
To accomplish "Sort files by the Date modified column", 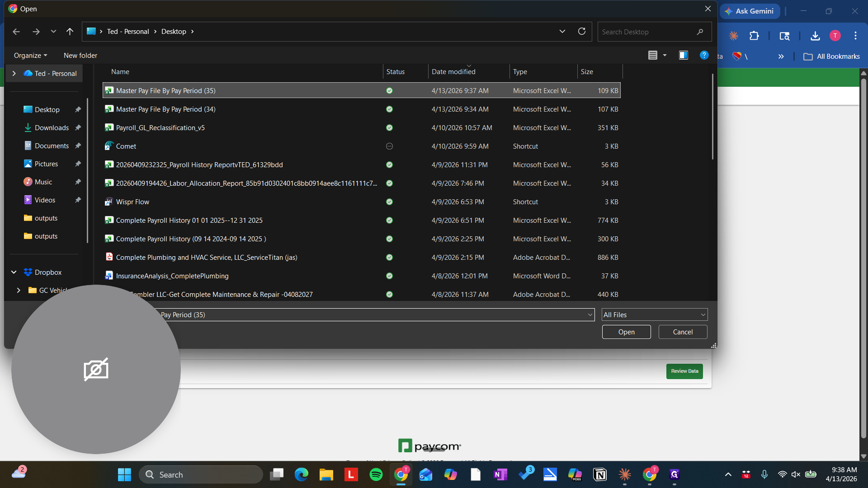I will [453, 72].
